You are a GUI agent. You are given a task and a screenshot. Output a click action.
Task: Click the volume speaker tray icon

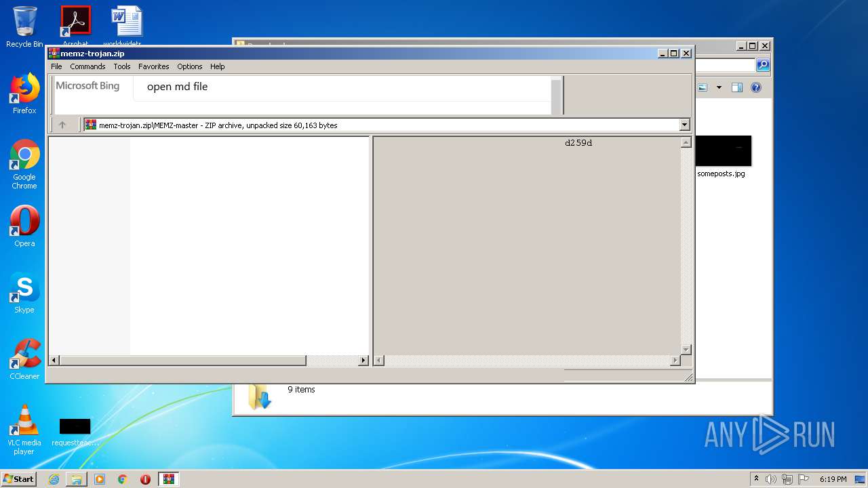770,479
